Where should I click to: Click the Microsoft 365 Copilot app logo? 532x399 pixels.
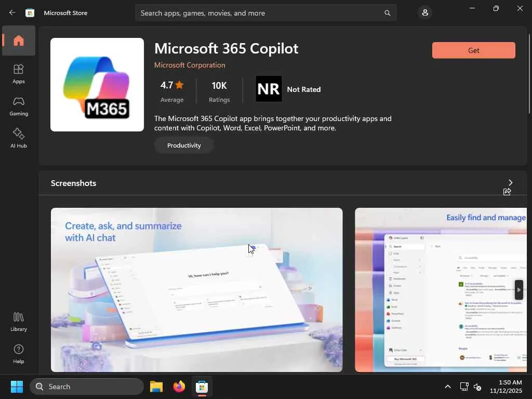97,85
